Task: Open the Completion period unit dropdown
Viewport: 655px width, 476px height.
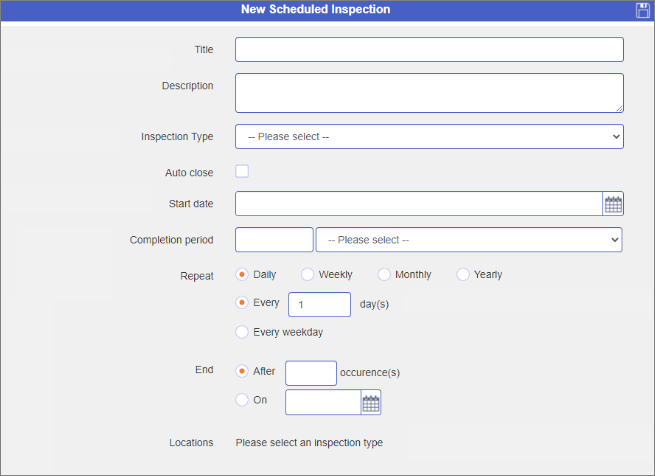Action: [469, 240]
